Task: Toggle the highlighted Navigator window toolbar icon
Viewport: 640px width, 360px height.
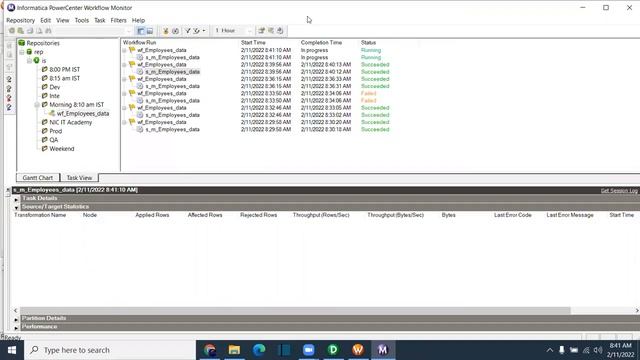Action: (141, 31)
